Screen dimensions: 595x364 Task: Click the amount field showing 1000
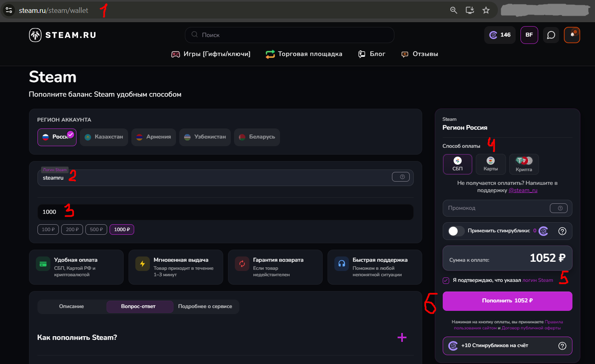pyautogui.click(x=225, y=212)
